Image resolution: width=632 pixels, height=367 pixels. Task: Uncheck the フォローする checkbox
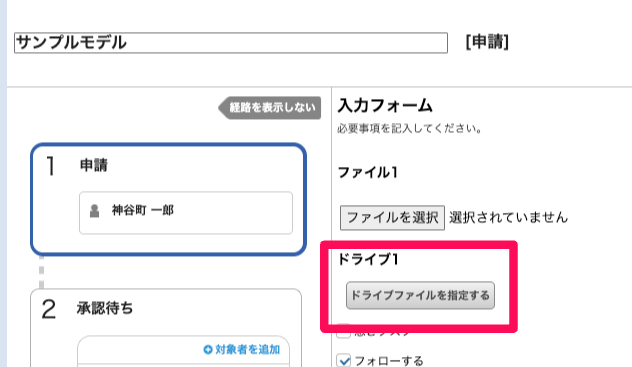pos(344,360)
